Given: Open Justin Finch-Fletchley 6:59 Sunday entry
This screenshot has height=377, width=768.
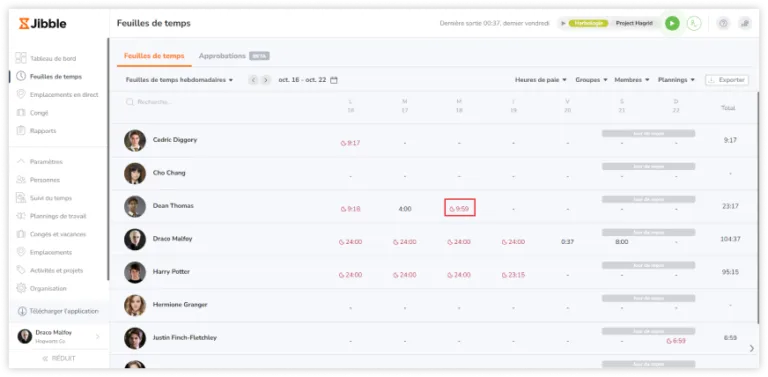Looking at the screenshot, I should click(x=676, y=341).
